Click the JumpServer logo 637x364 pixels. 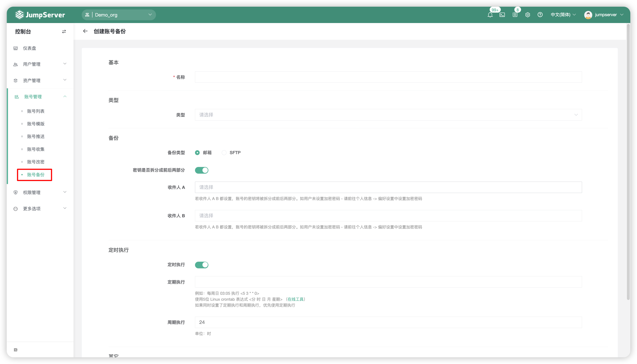(x=40, y=15)
